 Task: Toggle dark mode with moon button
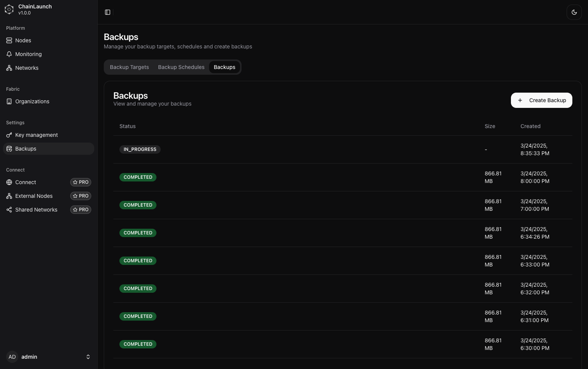(574, 12)
